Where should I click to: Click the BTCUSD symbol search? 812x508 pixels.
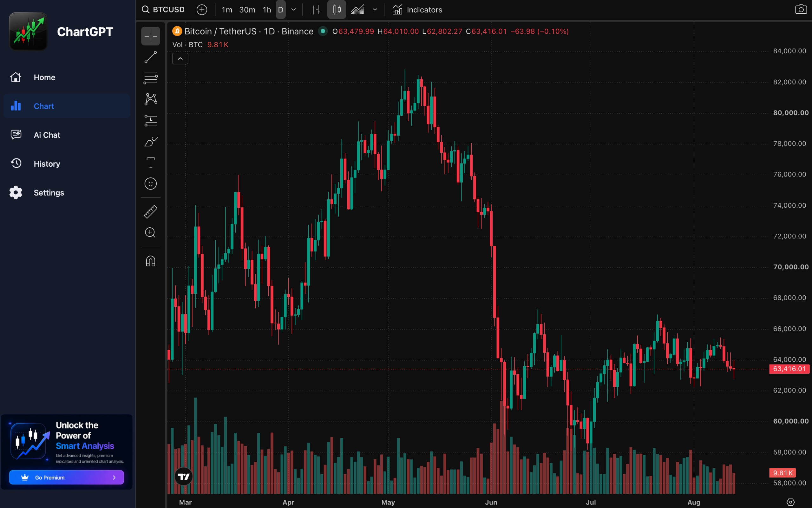click(x=163, y=10)
